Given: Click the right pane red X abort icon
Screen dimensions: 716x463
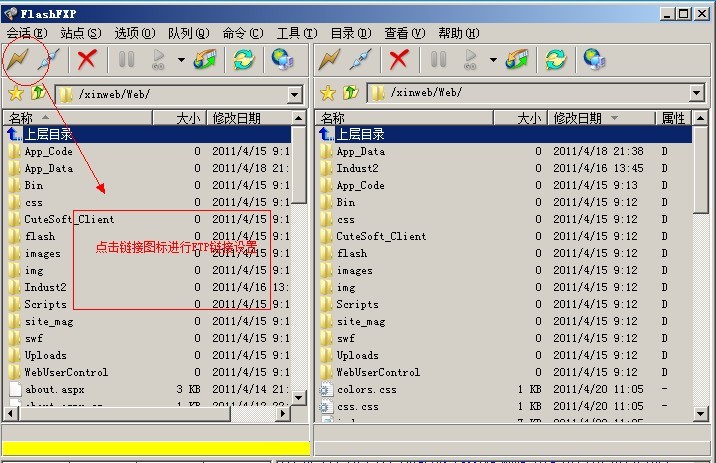Looking at the screenshot, I should click(x=399, y=59).
